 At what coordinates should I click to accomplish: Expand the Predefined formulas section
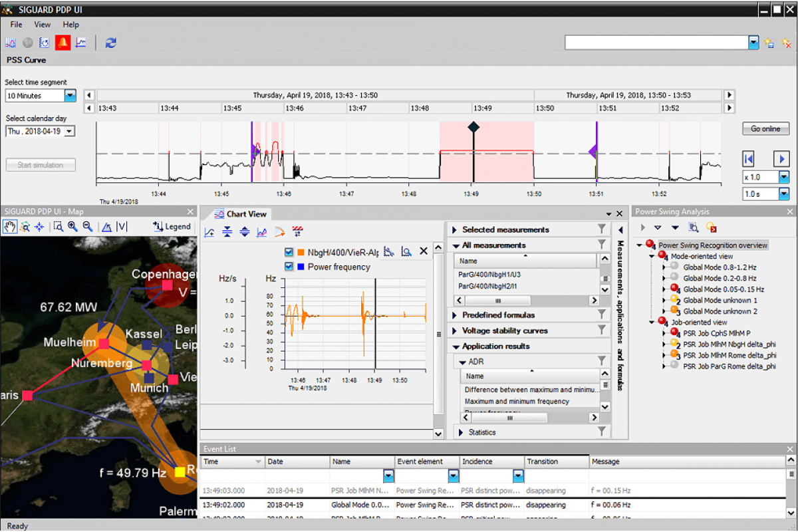coord(456,315)
